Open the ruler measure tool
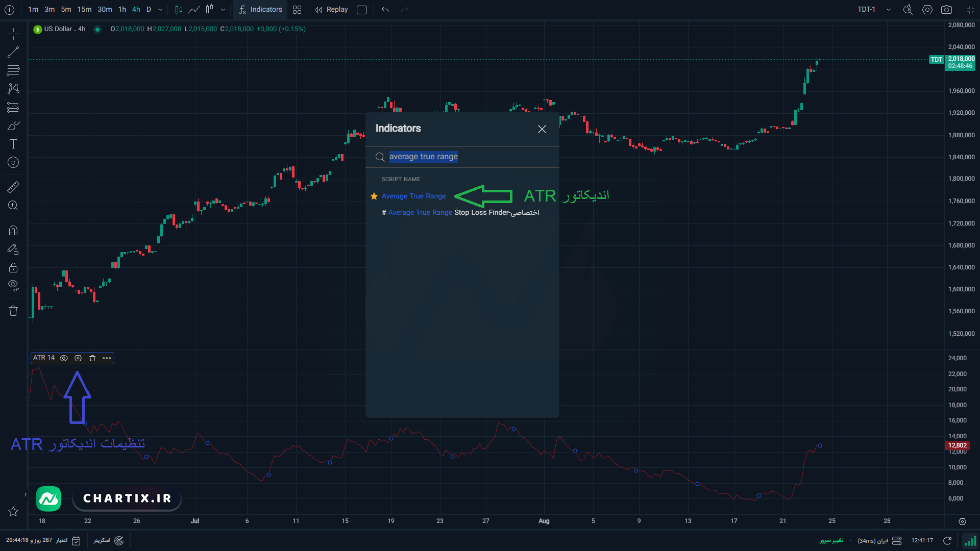 [13, 187]
